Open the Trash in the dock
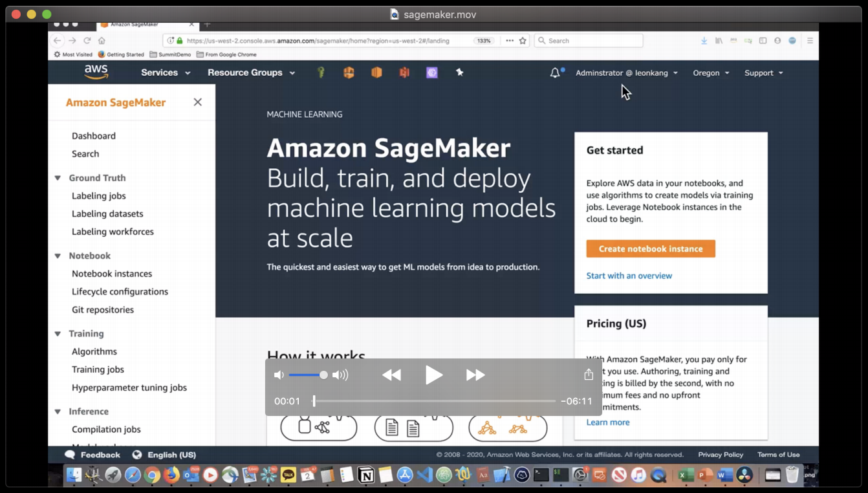 [792, 475]
